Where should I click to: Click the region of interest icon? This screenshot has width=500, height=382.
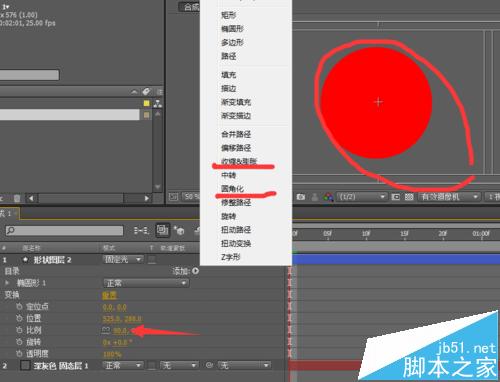pos(396,197)
